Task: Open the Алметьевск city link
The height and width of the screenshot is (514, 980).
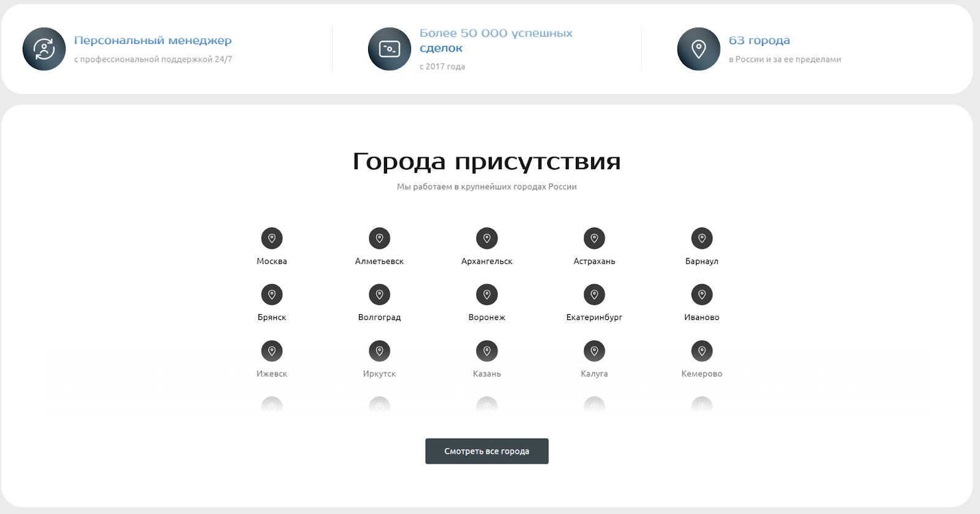Action: coord(380,261)
